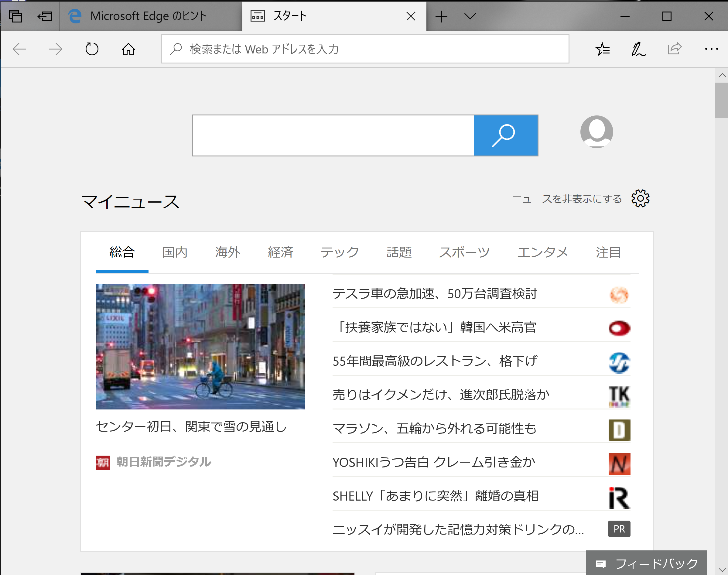Click the Home button in toolbar
The height and width of the screenshot is (575, 728).
point(128,49)
